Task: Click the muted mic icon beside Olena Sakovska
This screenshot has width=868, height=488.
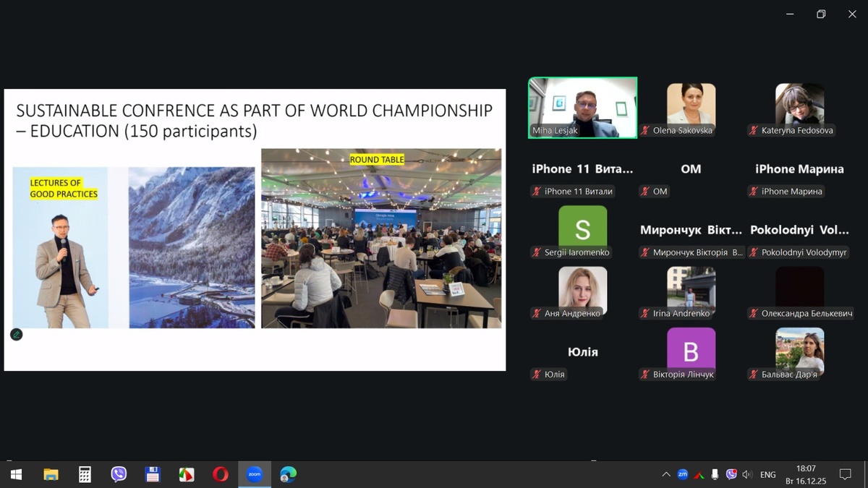Action: (x=644, y=131)
